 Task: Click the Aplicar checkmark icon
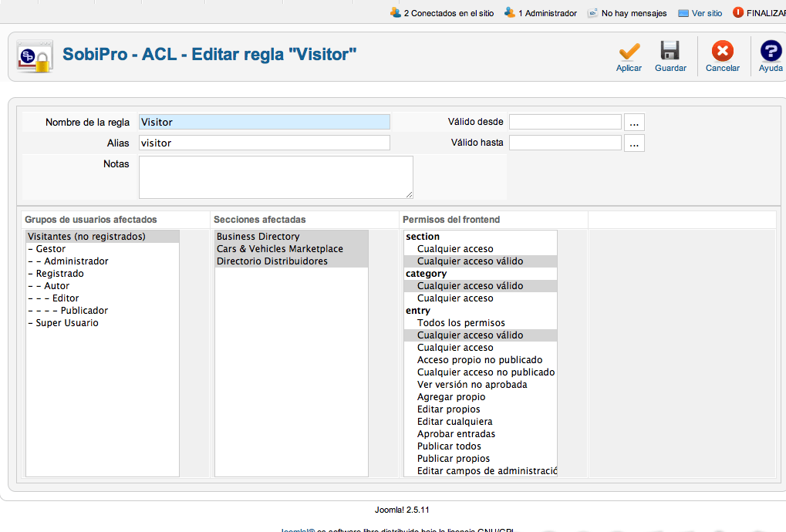(x=629, y=52)
